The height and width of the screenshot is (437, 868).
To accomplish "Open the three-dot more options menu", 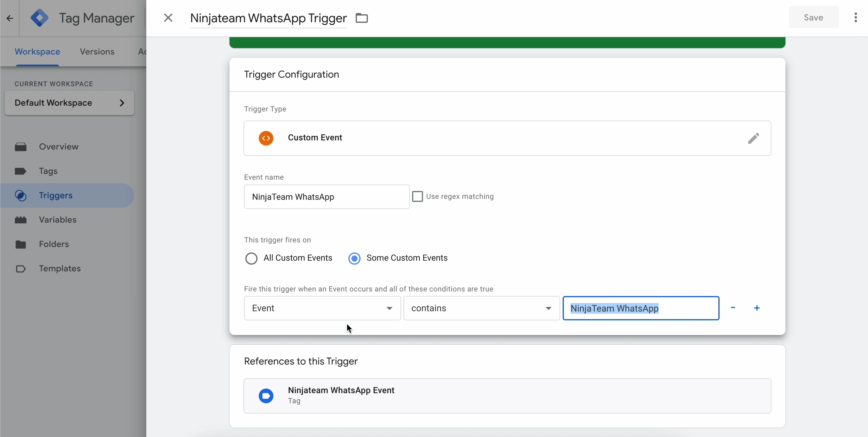I will pyautogui.click(x=856, y=17).
